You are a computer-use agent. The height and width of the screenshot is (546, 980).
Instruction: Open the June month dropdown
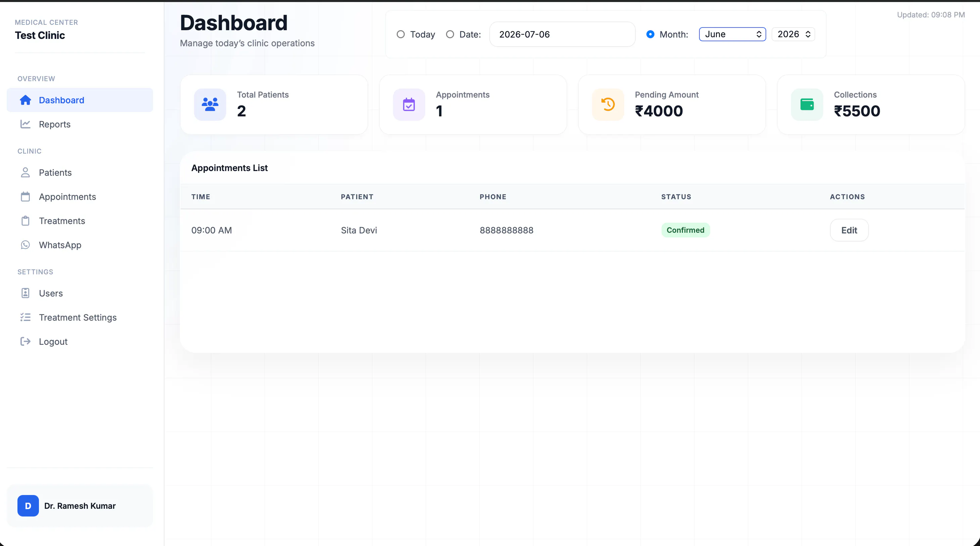732,34
